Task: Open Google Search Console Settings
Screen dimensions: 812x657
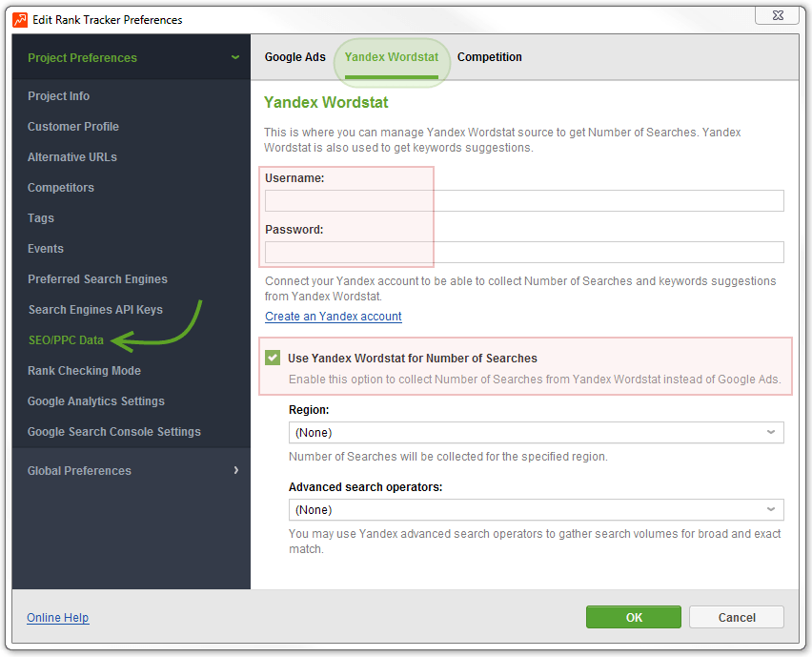Action: (x=114, y=432)
